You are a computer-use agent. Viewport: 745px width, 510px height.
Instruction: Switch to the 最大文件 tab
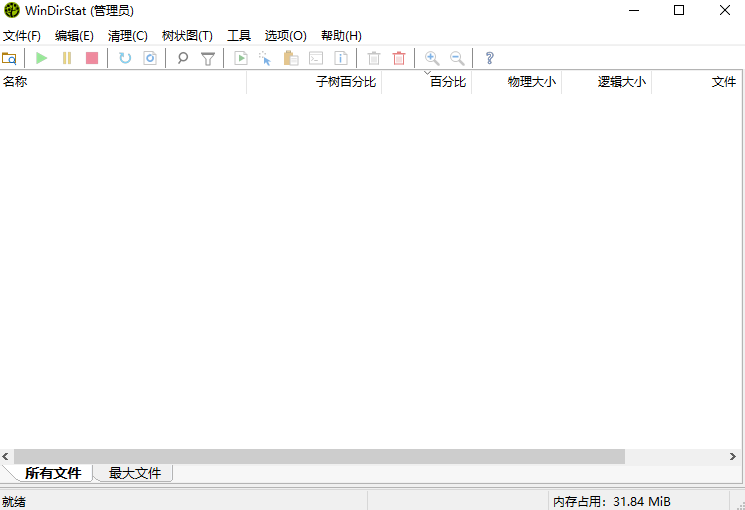(x=135, y=473)
